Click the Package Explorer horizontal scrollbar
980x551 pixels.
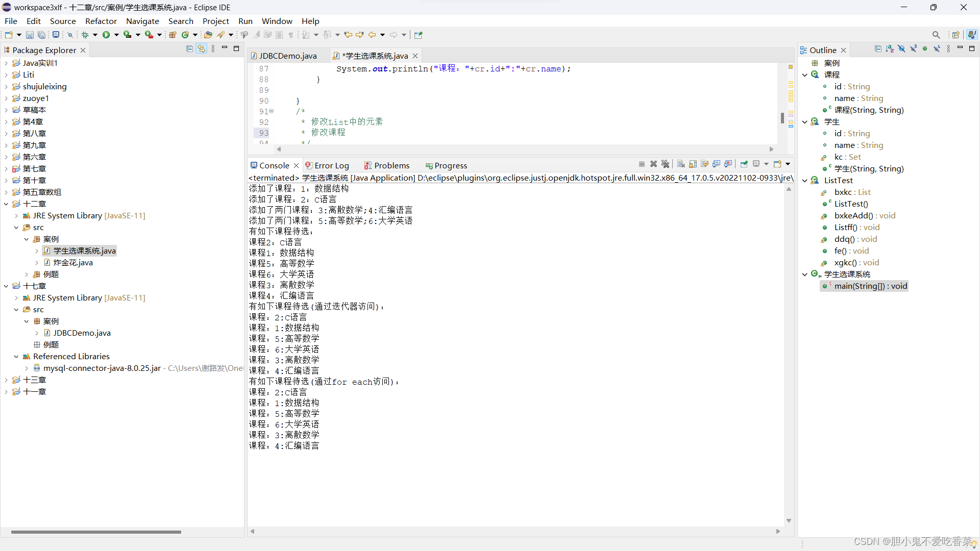click(x=96, y=532)
